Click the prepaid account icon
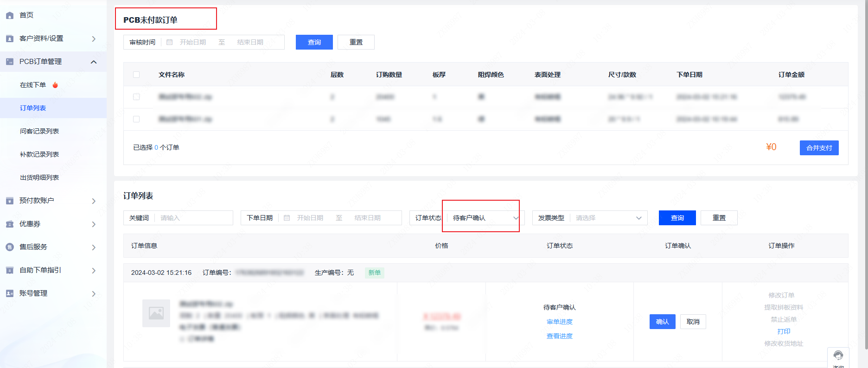Image resolution: width=868 pixels, height=368 pixels. click(x=10, y=201)
